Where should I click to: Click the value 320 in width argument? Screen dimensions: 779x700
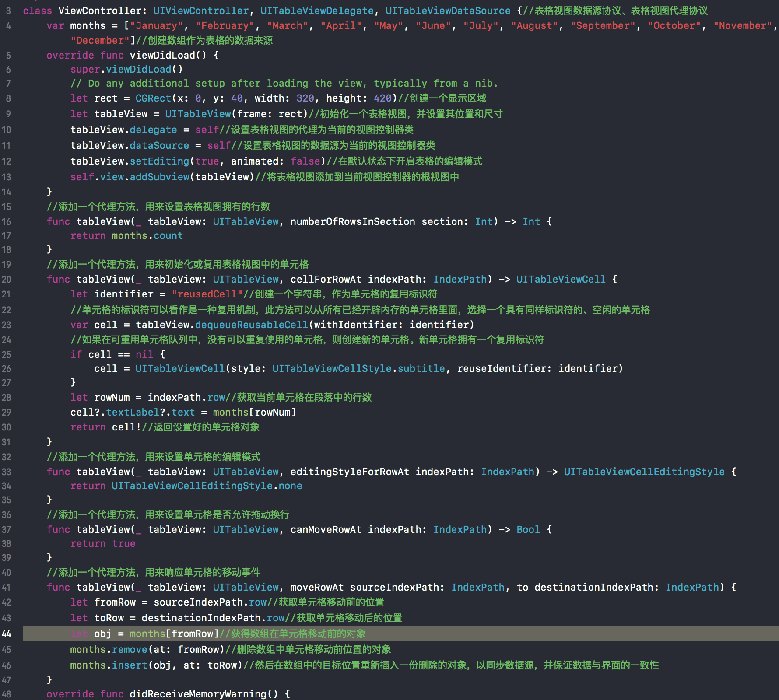tap(305, 98)
